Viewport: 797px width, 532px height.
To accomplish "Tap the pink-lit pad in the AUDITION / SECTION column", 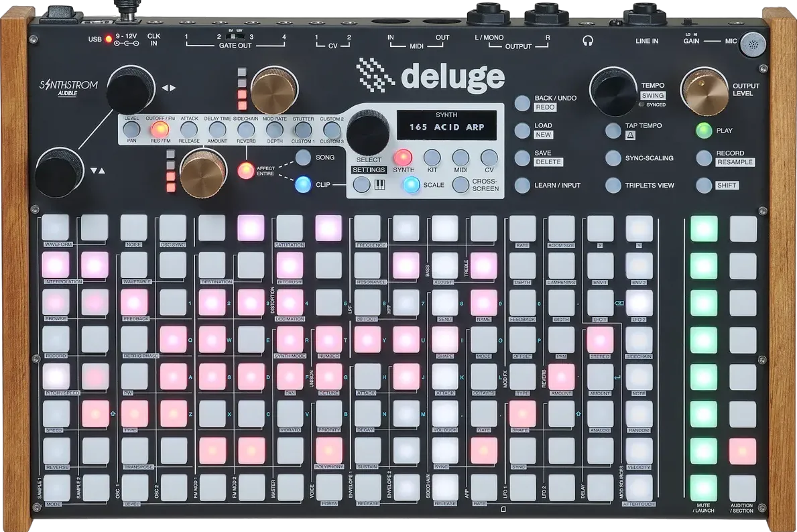I will point(743,451).
